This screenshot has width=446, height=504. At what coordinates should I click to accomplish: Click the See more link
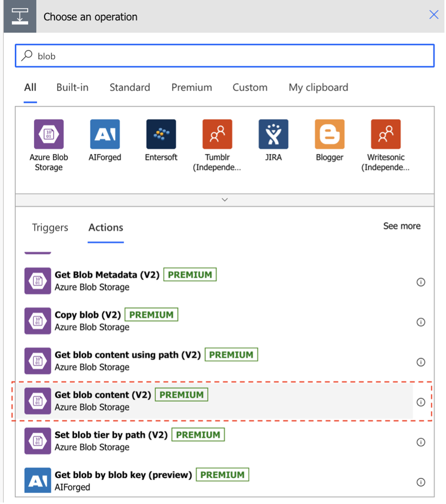(x=402, y=226)
